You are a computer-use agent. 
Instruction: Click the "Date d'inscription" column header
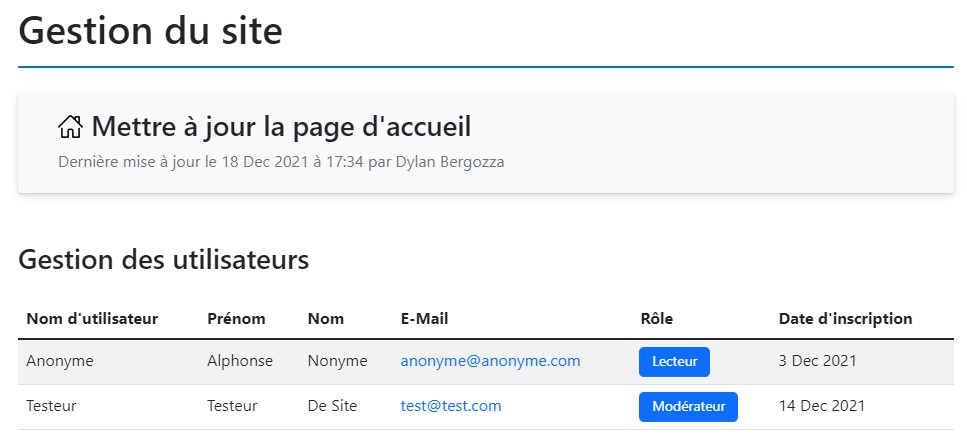pos(845,319)
